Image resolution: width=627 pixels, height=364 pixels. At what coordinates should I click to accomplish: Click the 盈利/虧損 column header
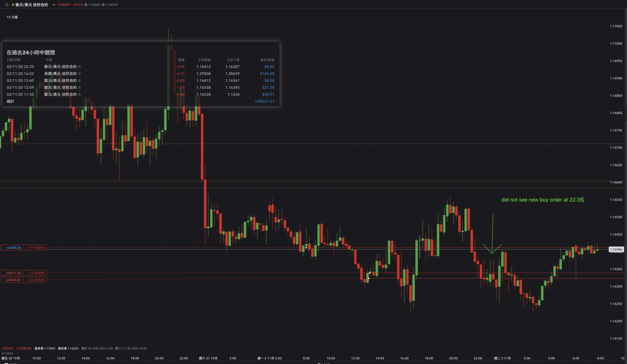click(x=267, y=60)
